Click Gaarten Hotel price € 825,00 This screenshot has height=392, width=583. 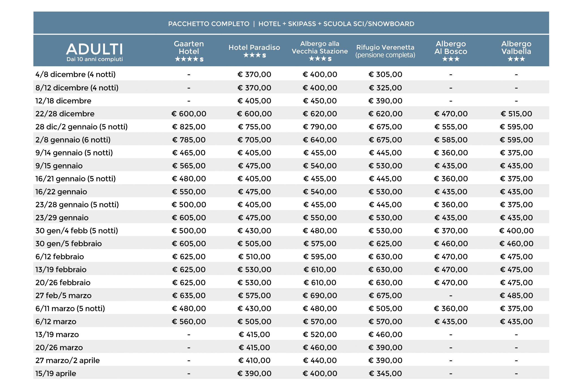click(x=189, y=127)
